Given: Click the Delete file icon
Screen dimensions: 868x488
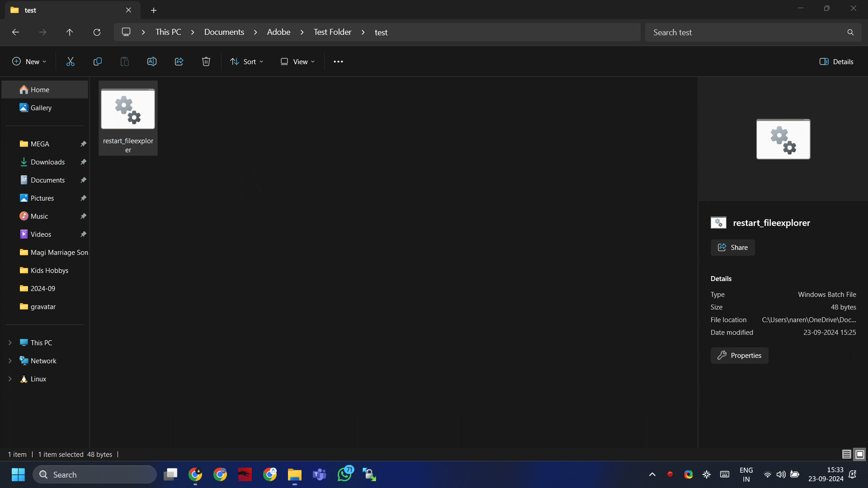Looking at the screenshot, I should pyautogui.click(x=206, y=61).
